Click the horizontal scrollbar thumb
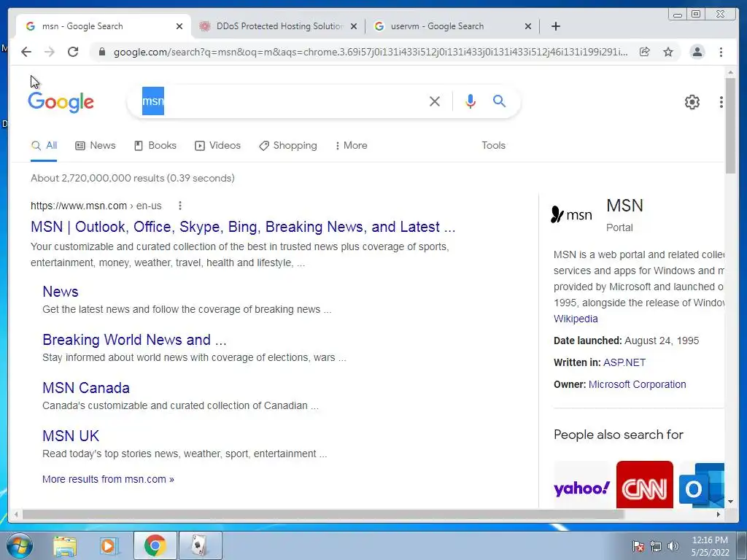This screenshot has height=560, width=747. (x=323, y=514)
